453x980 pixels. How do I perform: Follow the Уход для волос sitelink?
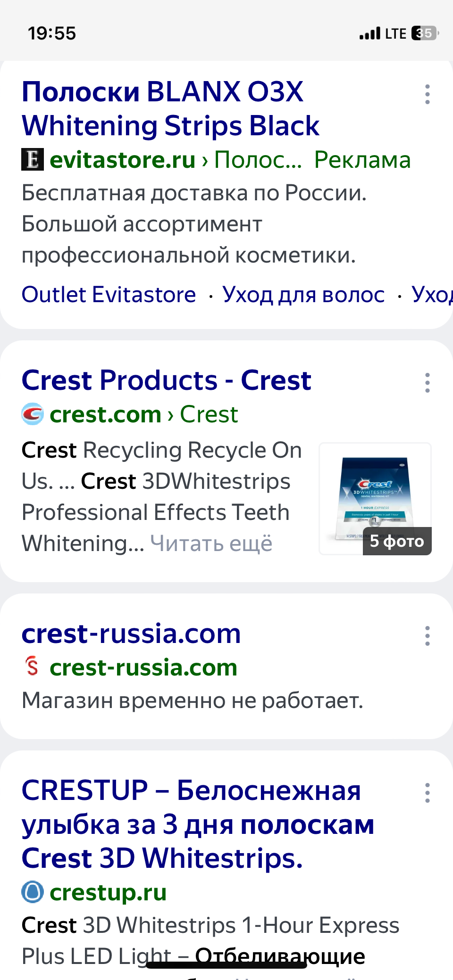pos(303,295)
